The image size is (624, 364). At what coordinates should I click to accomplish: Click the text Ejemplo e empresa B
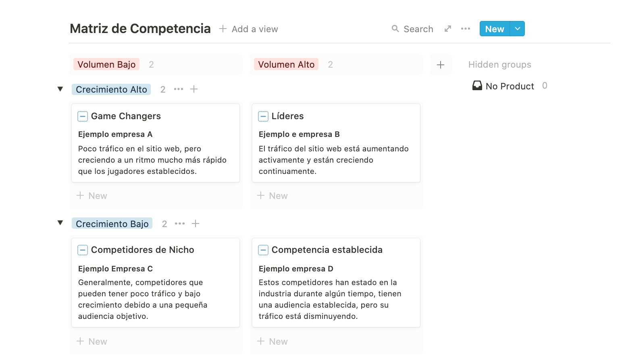pyautogui.click(x=299, y=134)
